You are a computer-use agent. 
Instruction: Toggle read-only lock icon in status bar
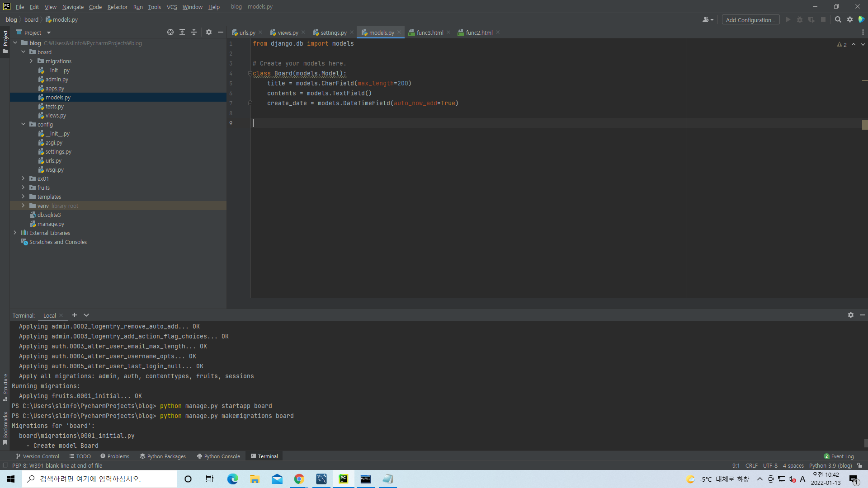pos(859,465)
